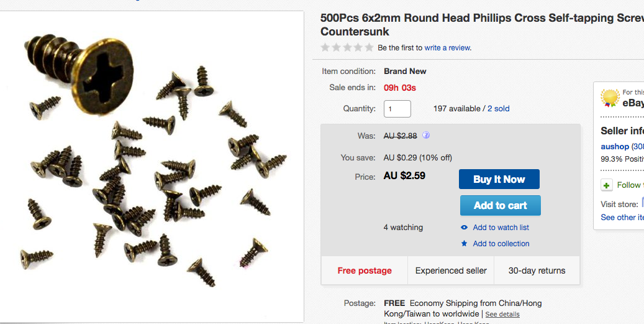This screenshot has width=644, height=324.
Task: Open postage See details link
Action: point(502,315)
